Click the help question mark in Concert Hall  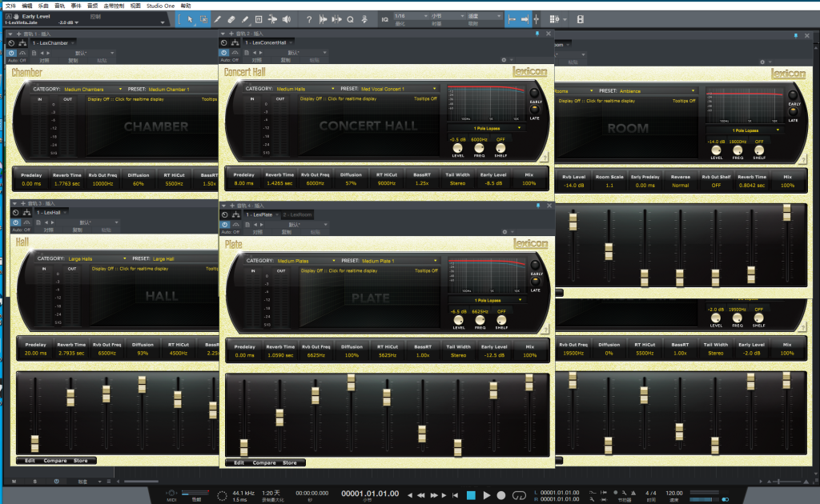tap(545, 157)
